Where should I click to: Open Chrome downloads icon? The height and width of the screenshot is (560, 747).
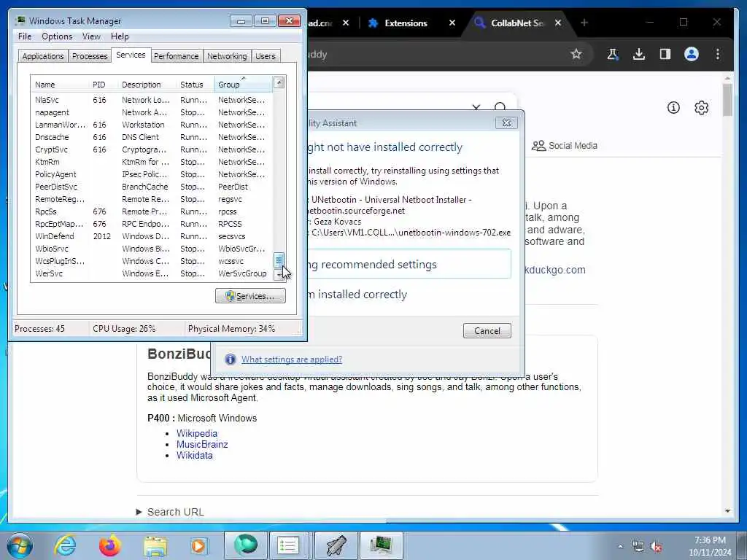pyautogui.click(x=639, y=54)
